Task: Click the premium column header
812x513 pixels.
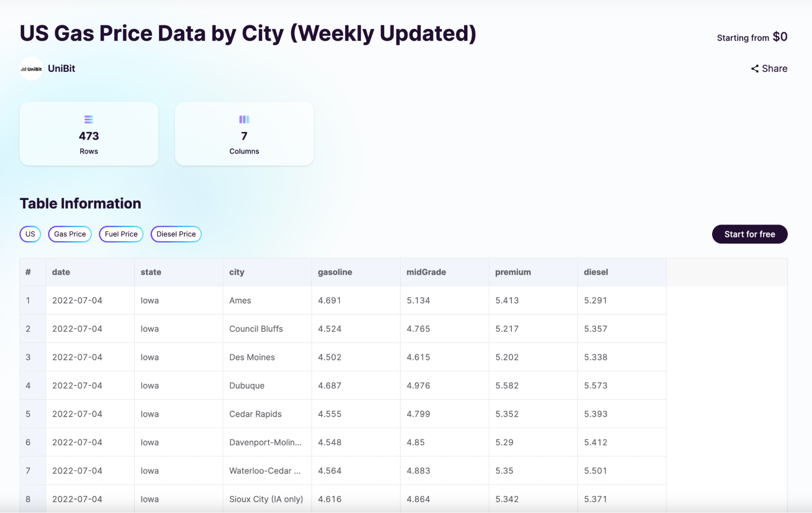Action: [513, 272]
